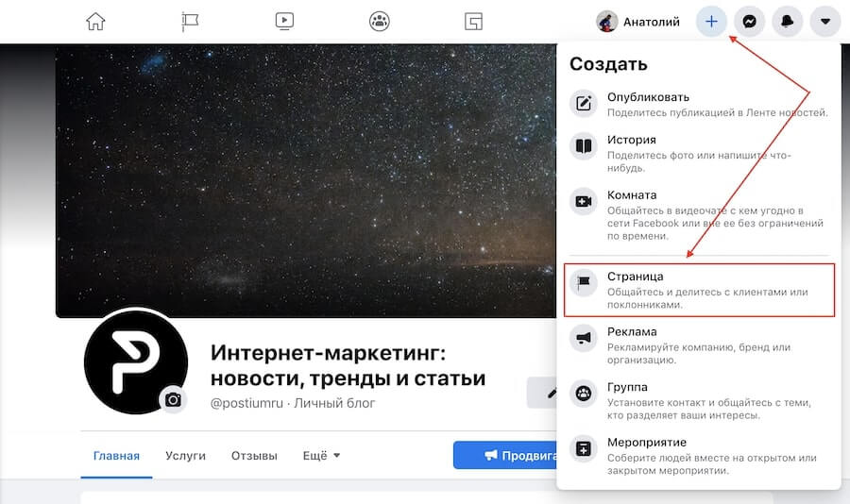Click the video camera icon beside Комната

584,201
